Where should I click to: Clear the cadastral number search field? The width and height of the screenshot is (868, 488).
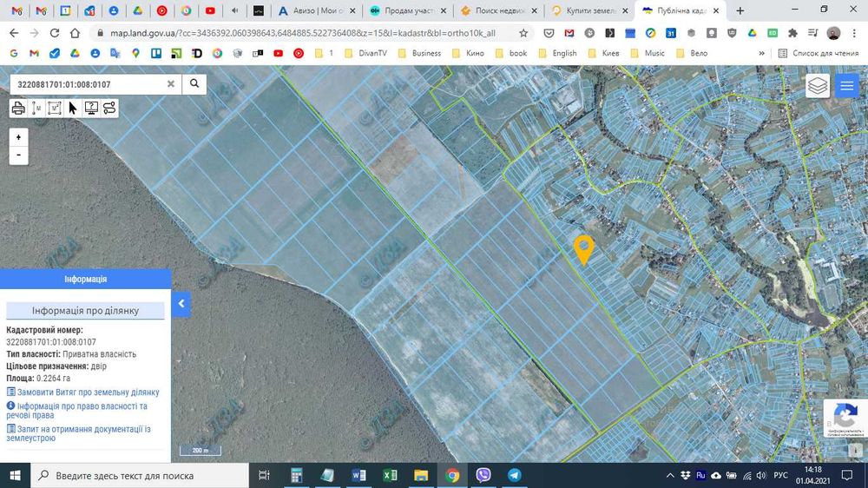(171, 84)
